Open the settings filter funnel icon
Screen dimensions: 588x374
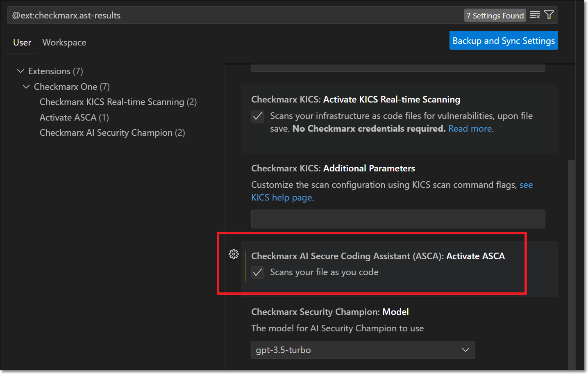click(549, 15)
